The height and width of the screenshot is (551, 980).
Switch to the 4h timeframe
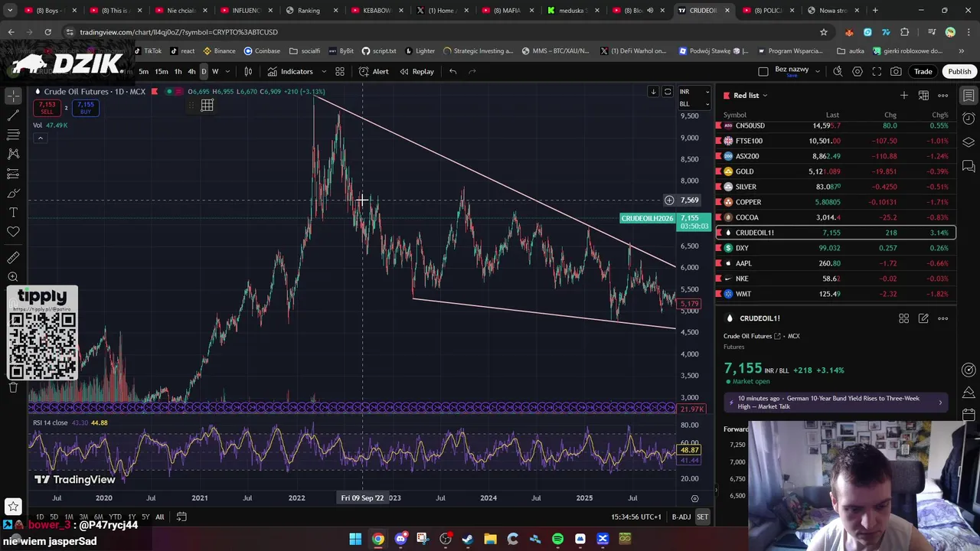[191, 71]
